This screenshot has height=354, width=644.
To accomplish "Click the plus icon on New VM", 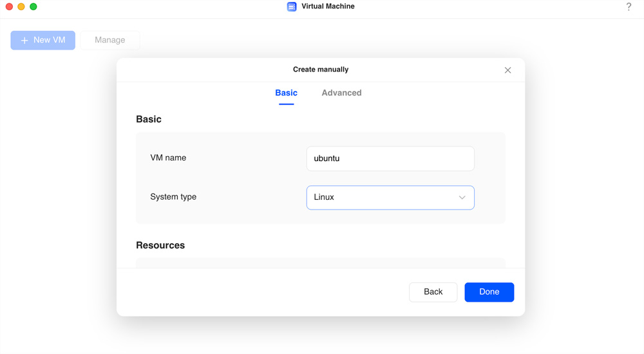I will click(24, 40).
